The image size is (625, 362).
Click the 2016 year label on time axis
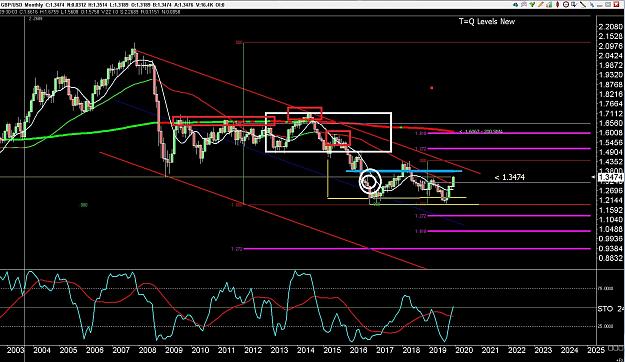[358, 350]
